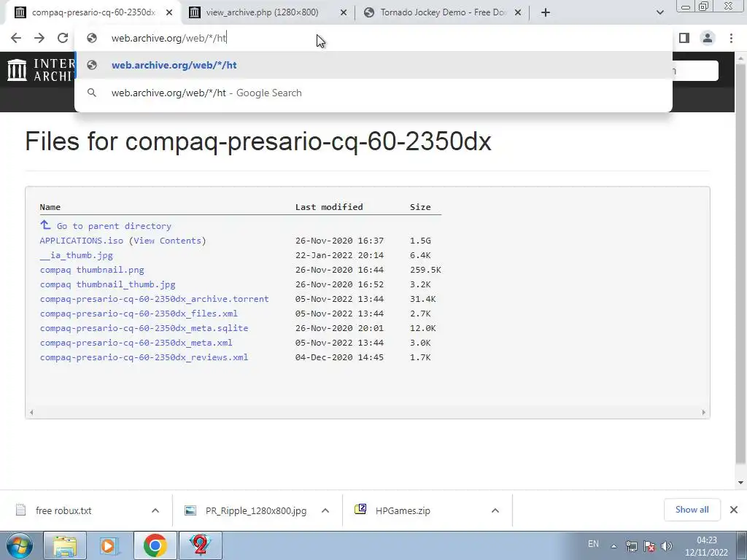Open compaq thumbnail.png link
747x560 pixels.
coord(92,270)
